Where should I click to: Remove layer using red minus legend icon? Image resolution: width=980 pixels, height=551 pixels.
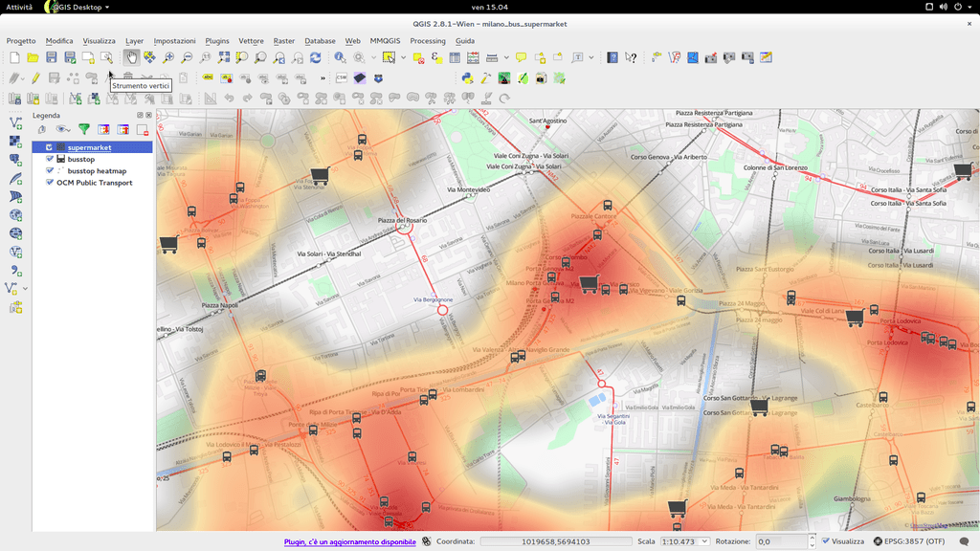click(143, 129)
